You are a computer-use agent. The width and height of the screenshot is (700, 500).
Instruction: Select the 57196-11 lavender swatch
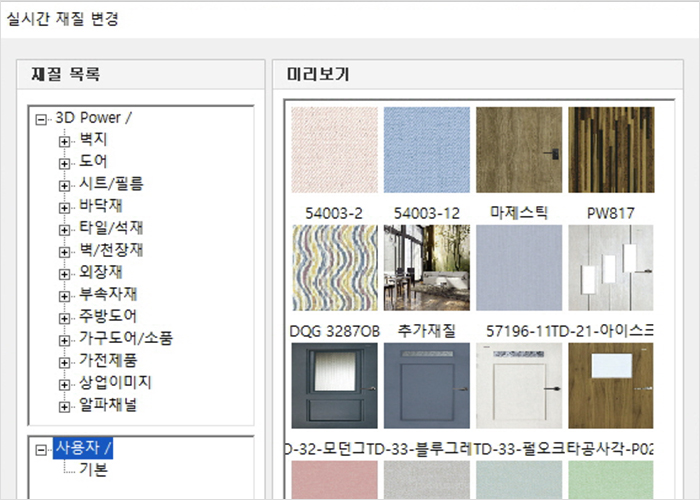(518, 267)
